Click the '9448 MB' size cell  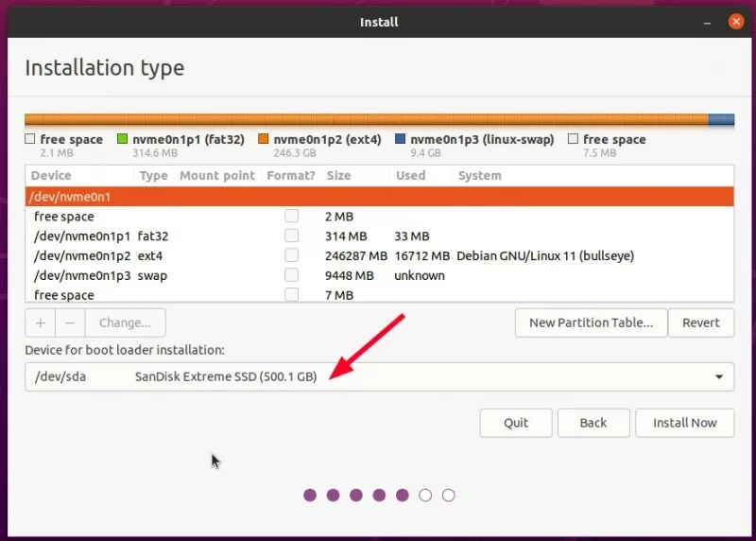[x=349, y=275]
